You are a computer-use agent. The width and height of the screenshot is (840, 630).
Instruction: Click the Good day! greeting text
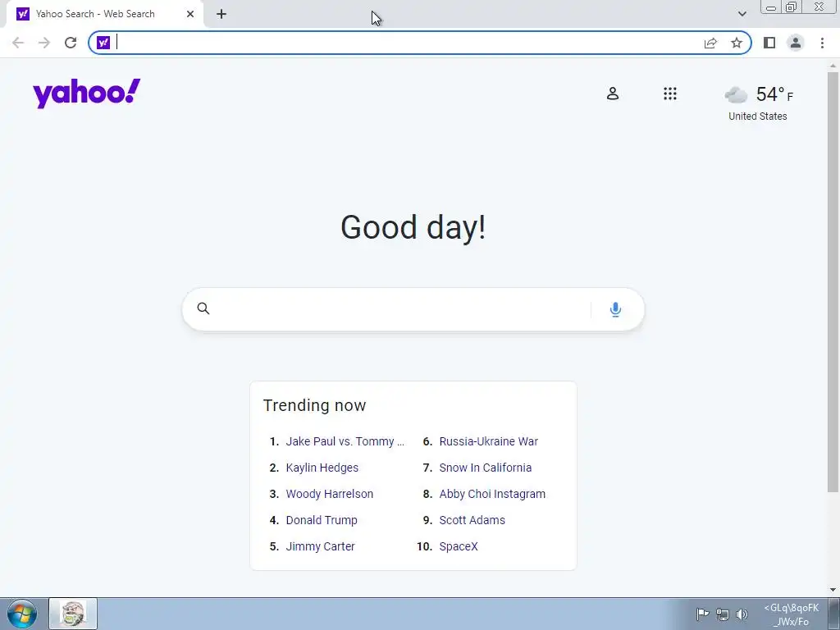pos(413,227)
